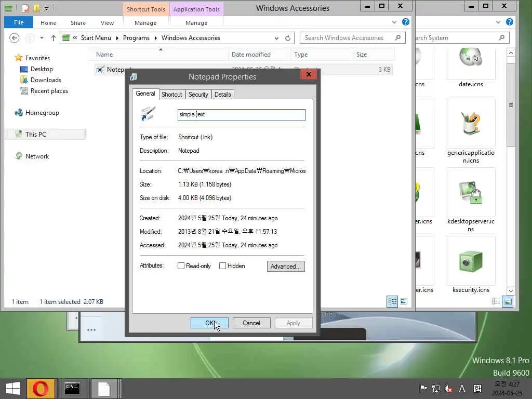Screen dimensions: 532x399
Task: Click the search magnifier icon
Action: point(398,37)
